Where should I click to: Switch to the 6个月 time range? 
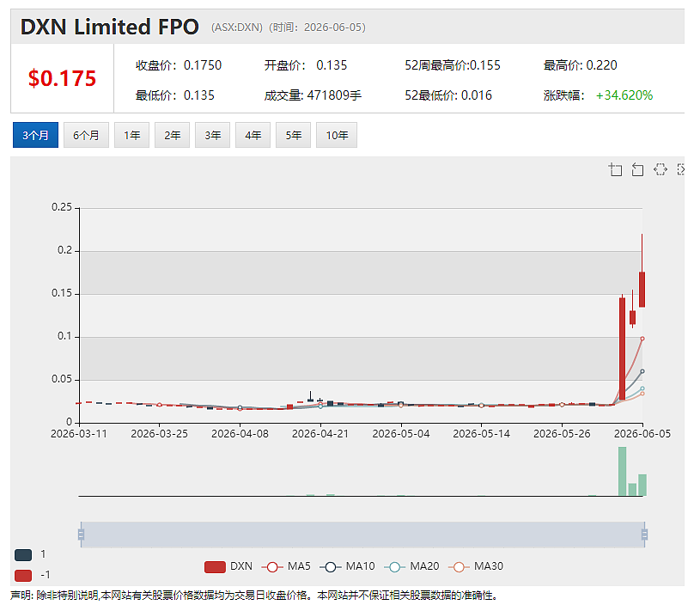86,135
